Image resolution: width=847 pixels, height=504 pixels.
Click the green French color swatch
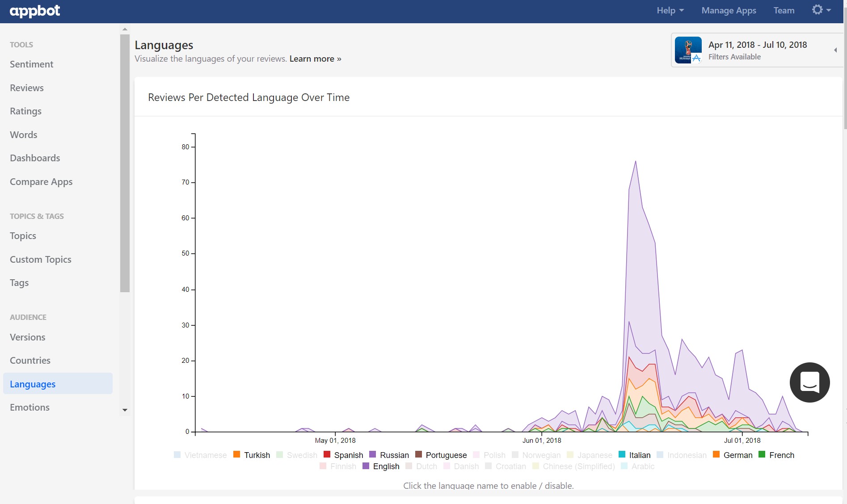(x=762, y=454)
